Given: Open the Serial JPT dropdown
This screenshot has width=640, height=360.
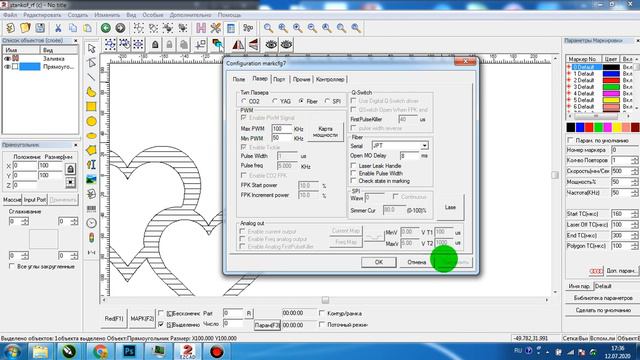Looking at the screenshot, I should [424, 146].
